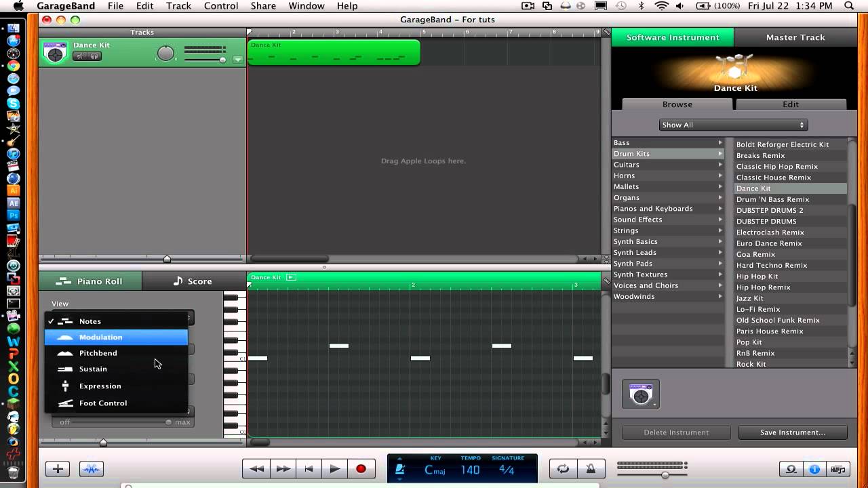Go to beginning of song button

coord(309,468)
